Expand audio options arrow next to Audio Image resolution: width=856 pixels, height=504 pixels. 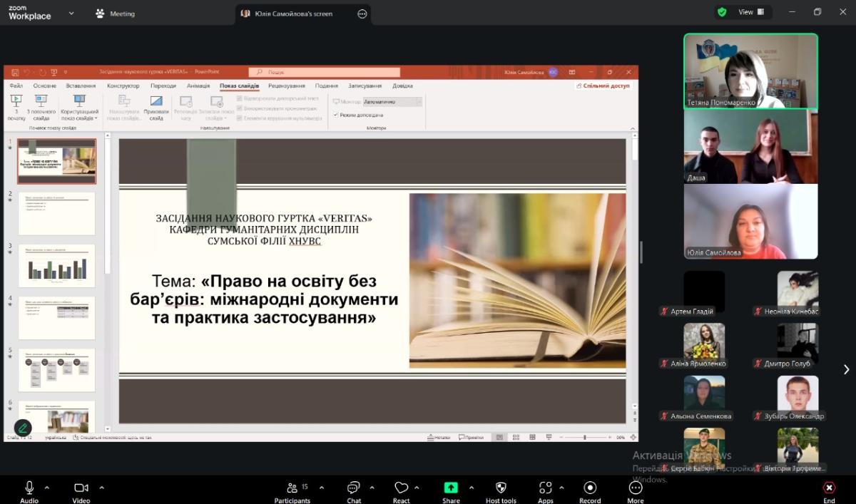coord(47,488)
